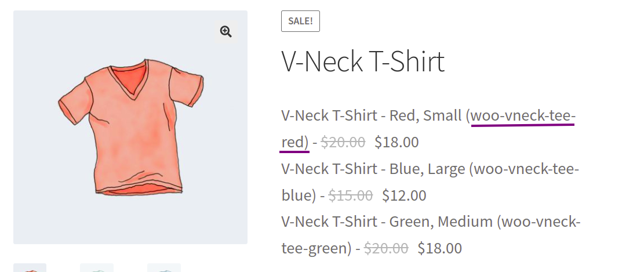
Task: Click the struck-through $20.00 price for Green
Action: [386, 248]
